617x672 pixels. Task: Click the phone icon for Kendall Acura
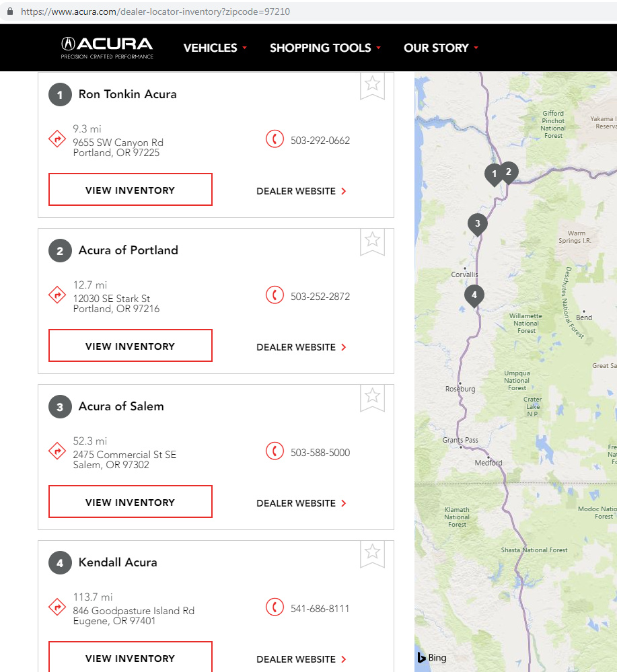point(275,607)
